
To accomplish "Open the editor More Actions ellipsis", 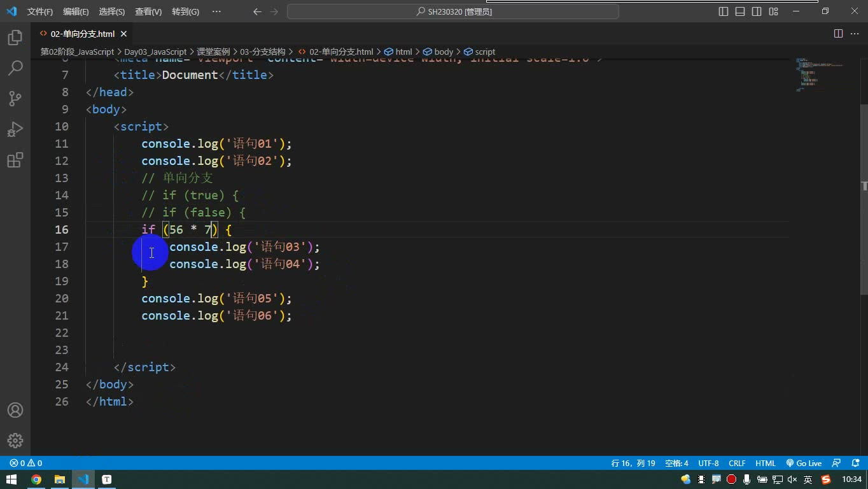I will click(x=855, y=34).
